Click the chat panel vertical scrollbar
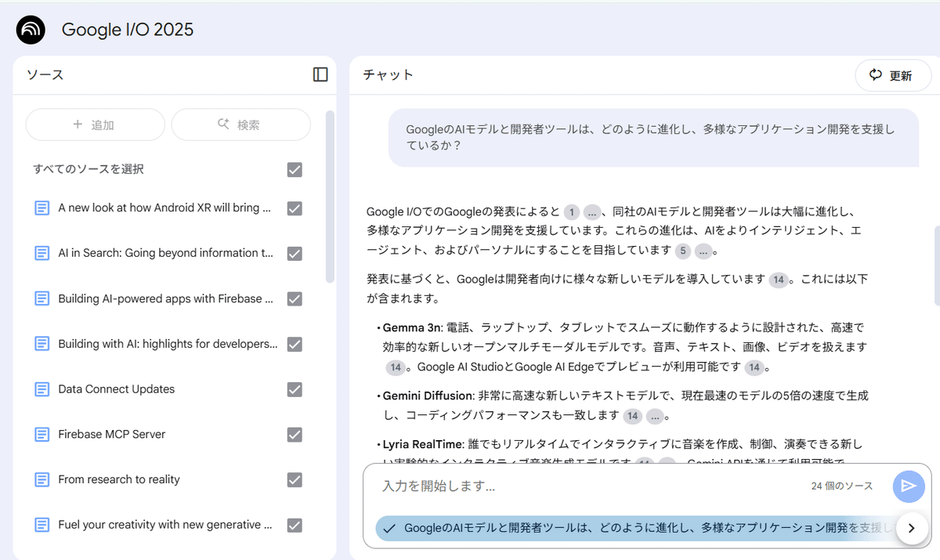This screenshot has height=560, width=940. [x=936, y=266]
